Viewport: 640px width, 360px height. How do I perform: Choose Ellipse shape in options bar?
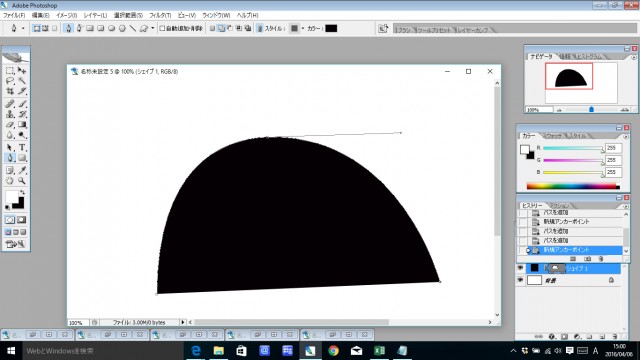pos(111,28)
